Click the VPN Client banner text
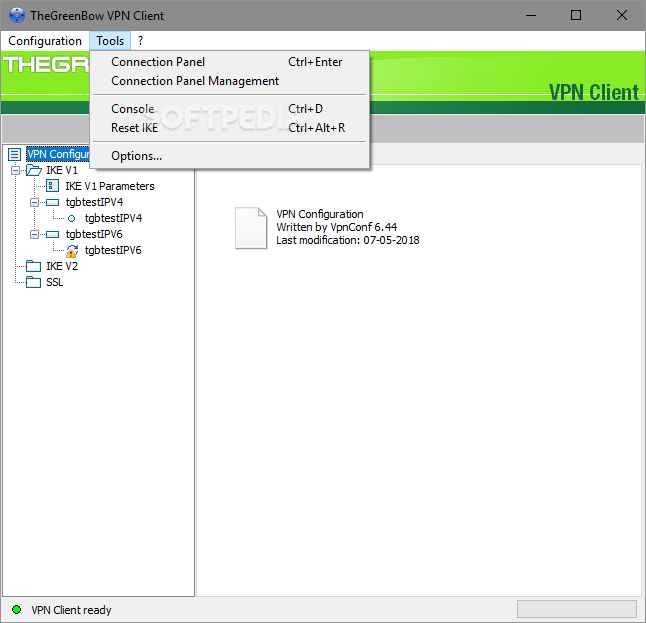This screenshot has height=623, width=646. coord(594,92)
